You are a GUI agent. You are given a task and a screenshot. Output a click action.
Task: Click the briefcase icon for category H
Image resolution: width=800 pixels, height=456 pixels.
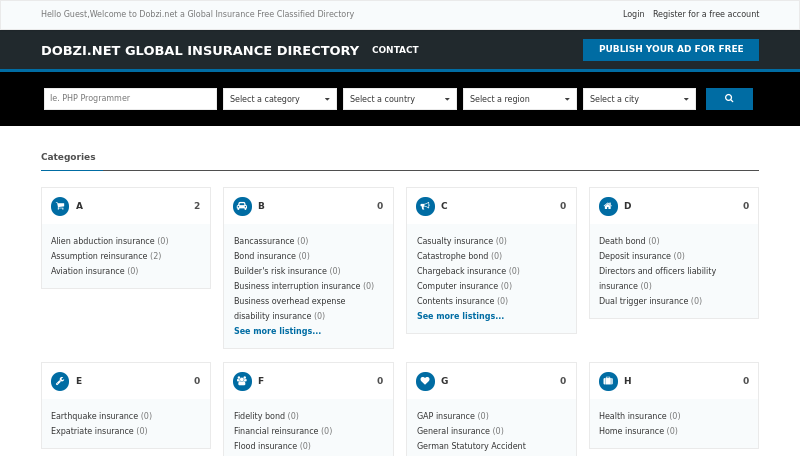608,382
